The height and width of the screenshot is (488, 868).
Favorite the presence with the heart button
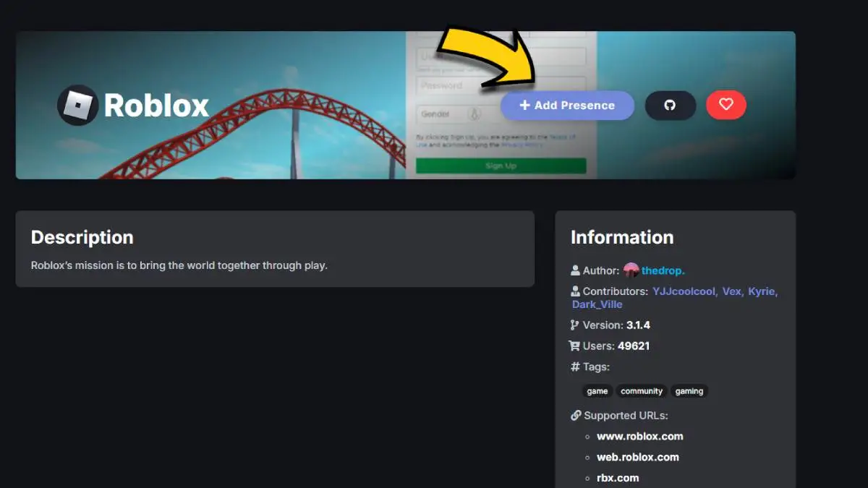(x=726, y=106)
